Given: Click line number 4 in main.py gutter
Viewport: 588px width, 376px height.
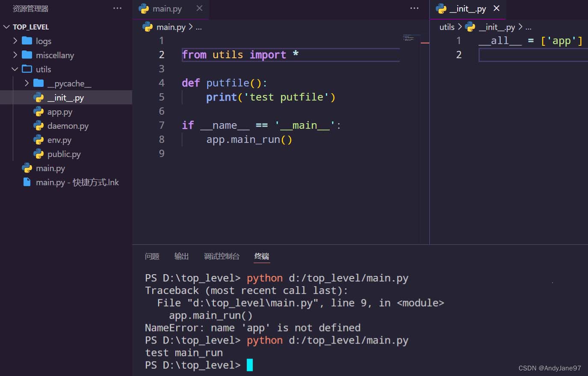Looking at the screenshot, I should (x=161, y=83).
